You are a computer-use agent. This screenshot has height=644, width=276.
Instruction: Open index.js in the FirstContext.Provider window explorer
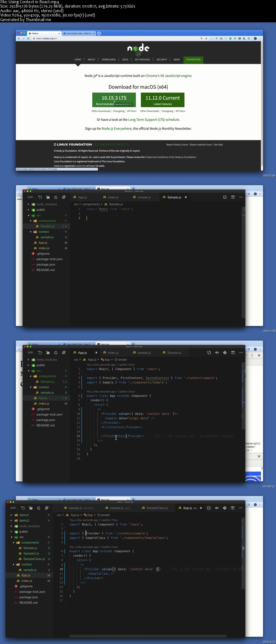coord(44,403)
